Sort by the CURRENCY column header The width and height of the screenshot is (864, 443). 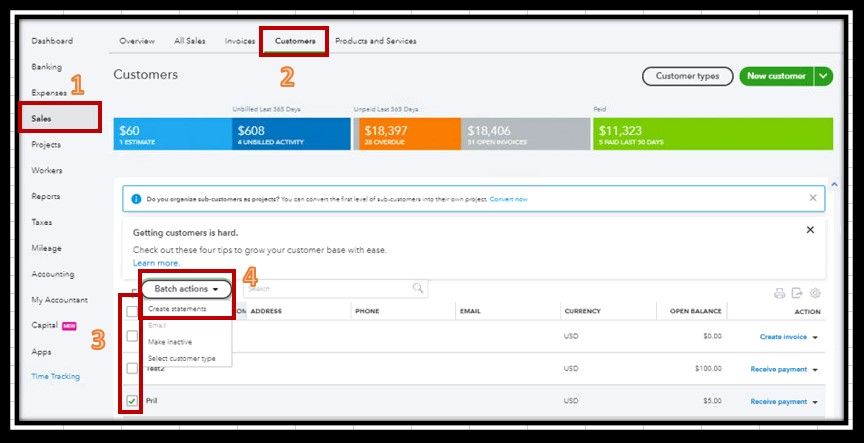tap(582, 311)
